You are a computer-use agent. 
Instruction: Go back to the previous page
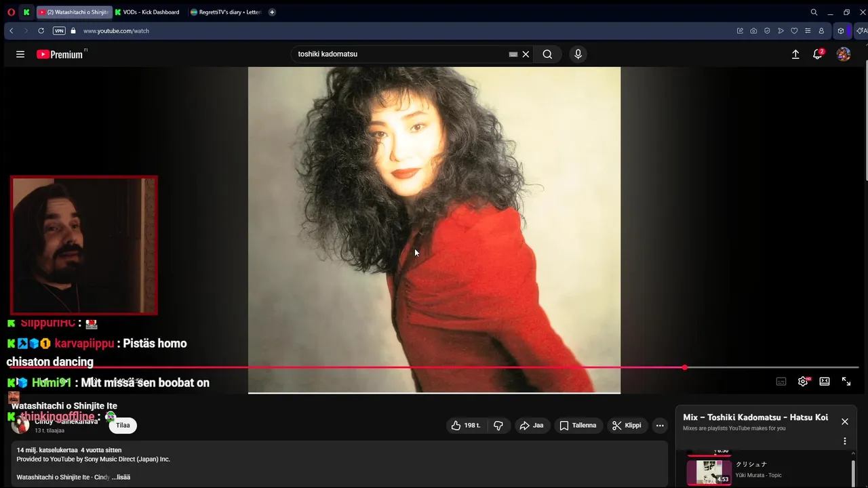coord(11,30)
